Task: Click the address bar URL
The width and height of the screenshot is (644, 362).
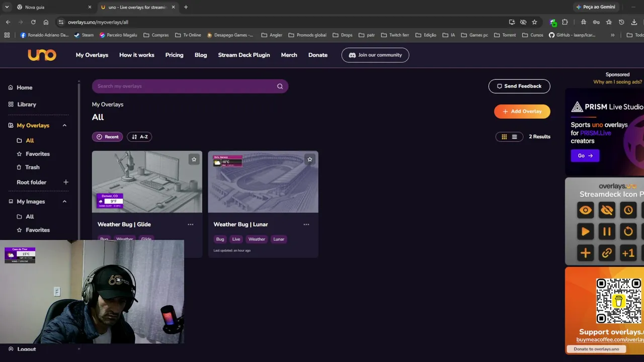Action: tap(98, 22)
